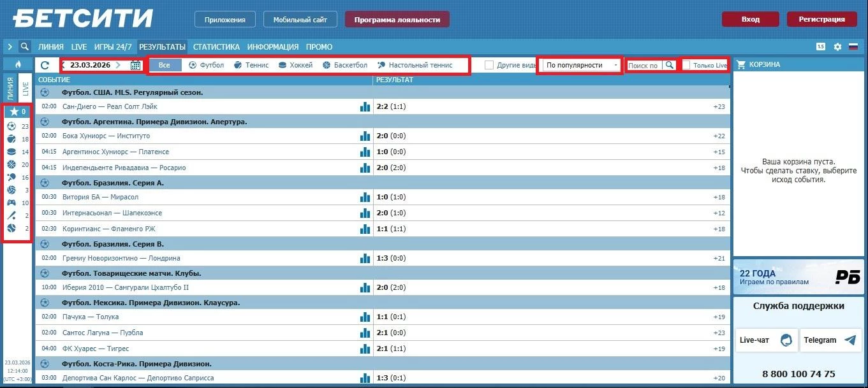
Task: Go to the previous date
Action: (x=63, y=65)
